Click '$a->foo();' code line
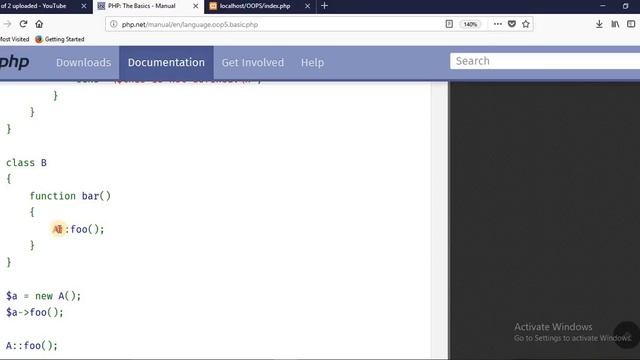 35,313
